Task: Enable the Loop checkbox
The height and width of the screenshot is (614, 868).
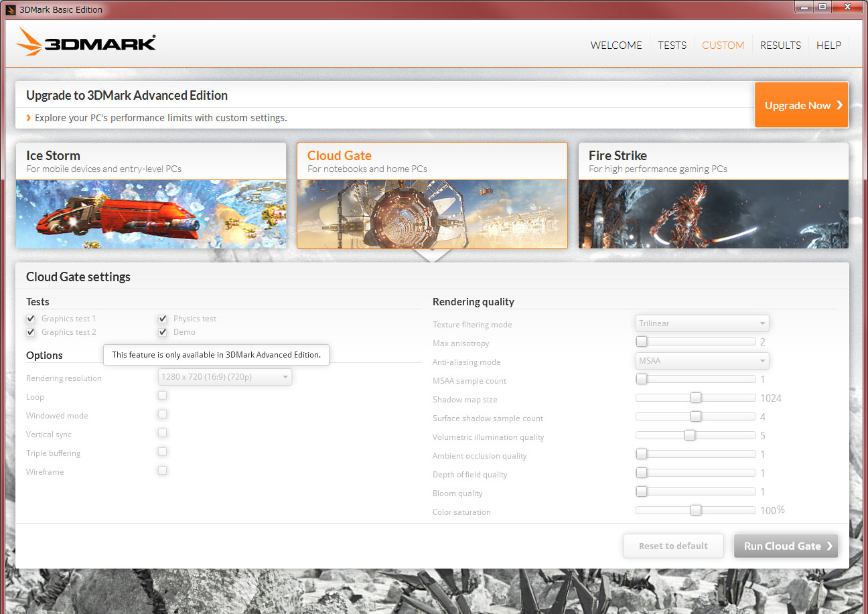Action: [x=163, y=396]
